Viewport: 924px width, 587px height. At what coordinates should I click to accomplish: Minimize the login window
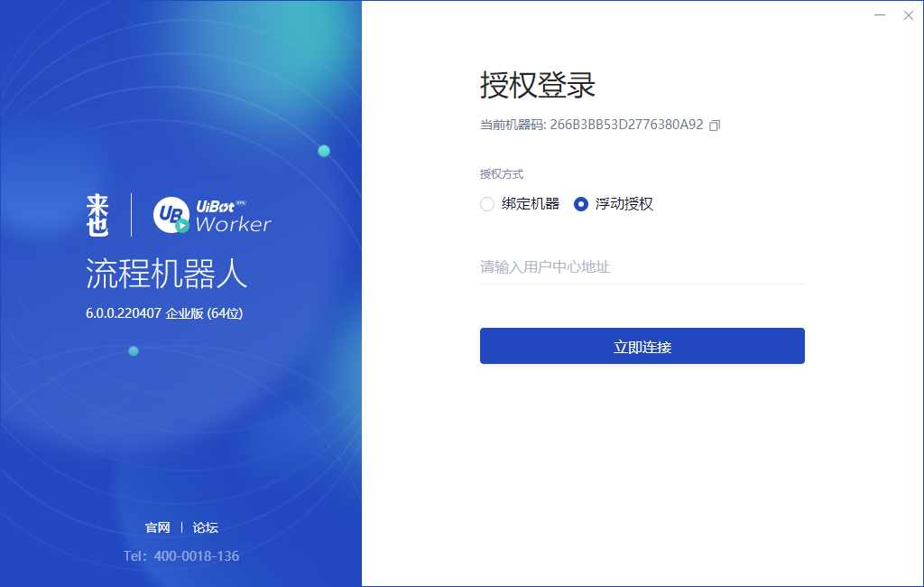click(880, 15)
